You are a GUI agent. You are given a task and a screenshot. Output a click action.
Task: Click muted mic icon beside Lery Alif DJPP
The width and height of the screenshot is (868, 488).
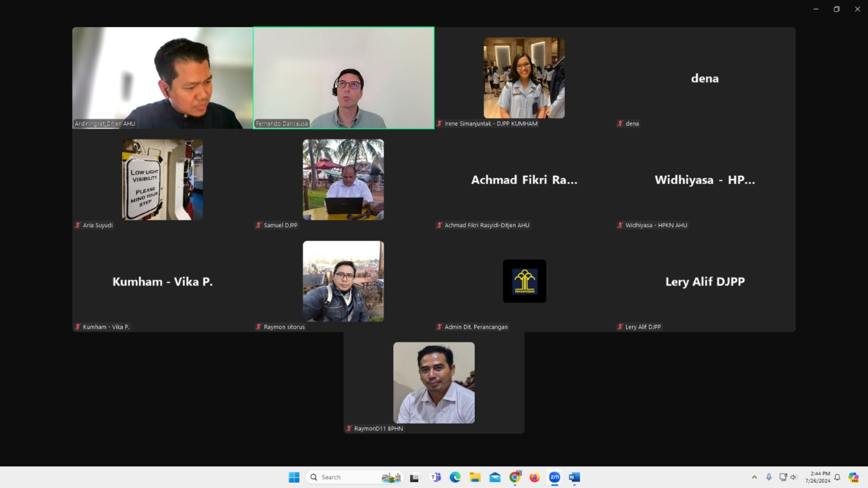coord(620,327)
